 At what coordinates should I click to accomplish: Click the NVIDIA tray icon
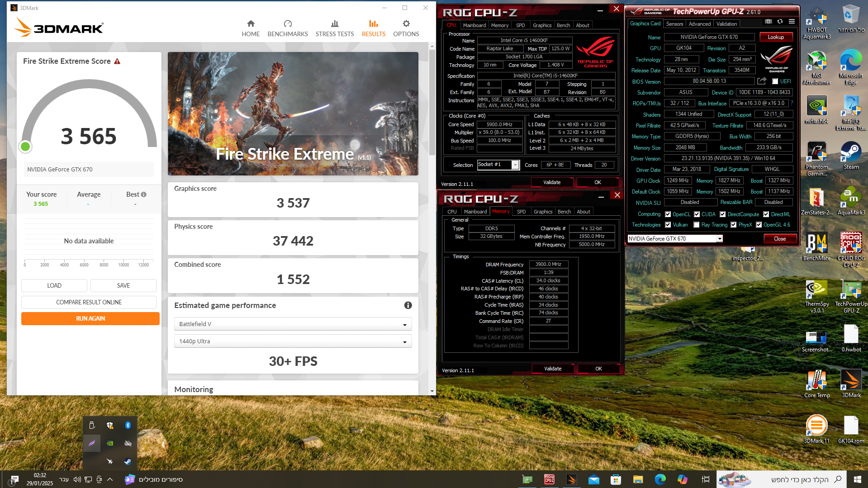click(x=110, y=443)
